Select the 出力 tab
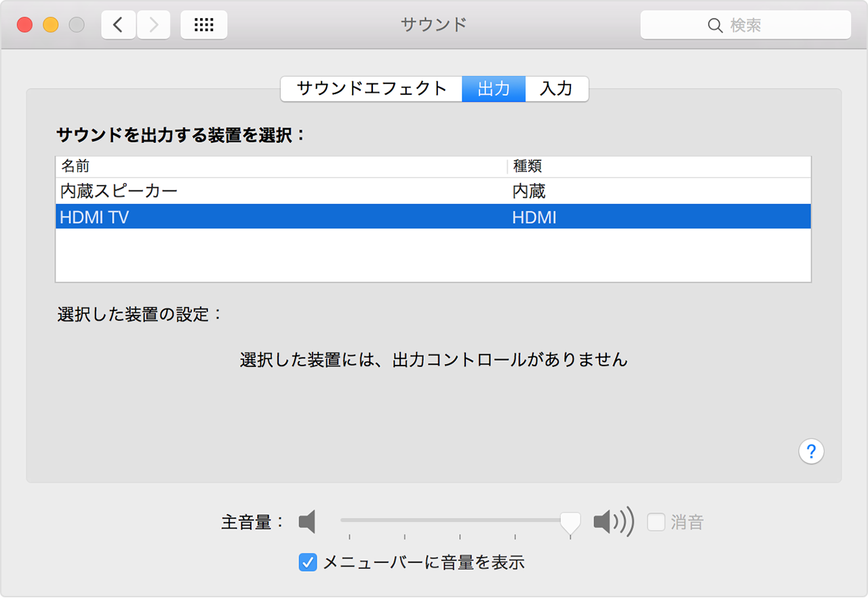Viewport: 868px width, 598px height. coord(494,89)
